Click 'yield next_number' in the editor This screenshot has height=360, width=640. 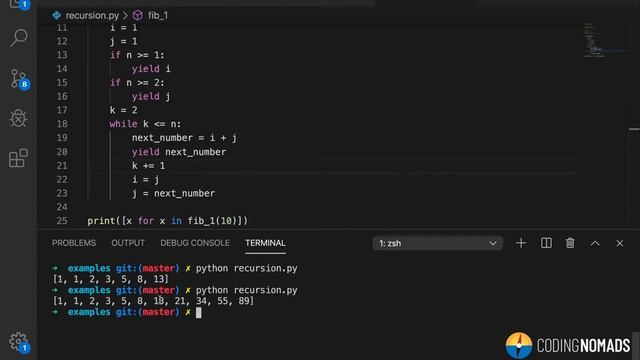179,152
